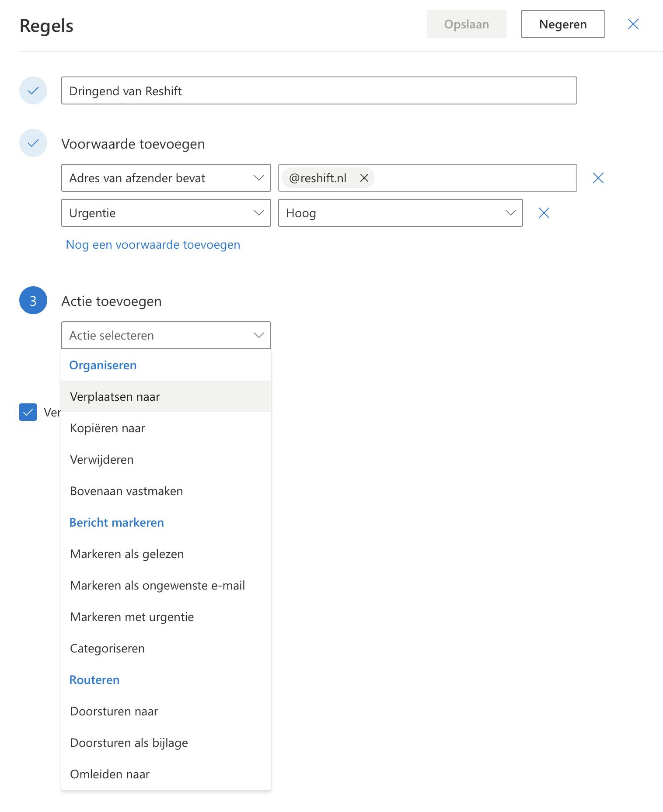Open the Hoog urgency level dropdown
This screenshot has width=663, height=812.
point(400,213)
